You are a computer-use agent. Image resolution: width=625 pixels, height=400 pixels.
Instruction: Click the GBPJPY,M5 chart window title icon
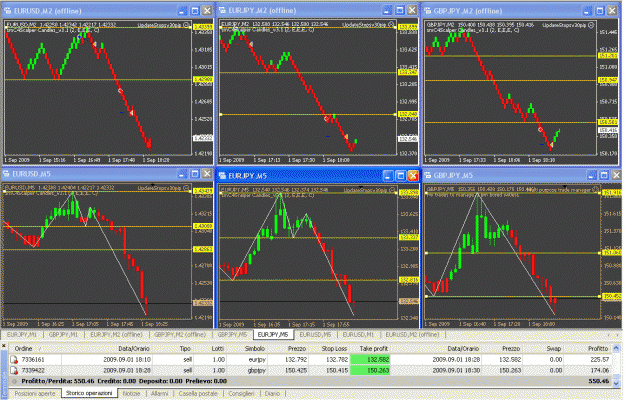click(x=428, y=175)
